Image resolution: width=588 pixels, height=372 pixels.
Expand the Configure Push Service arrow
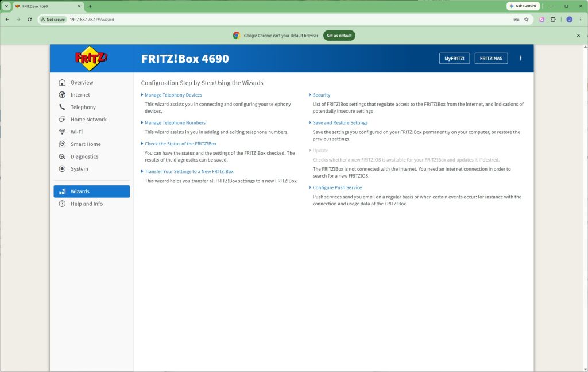(x=310, y=187)
